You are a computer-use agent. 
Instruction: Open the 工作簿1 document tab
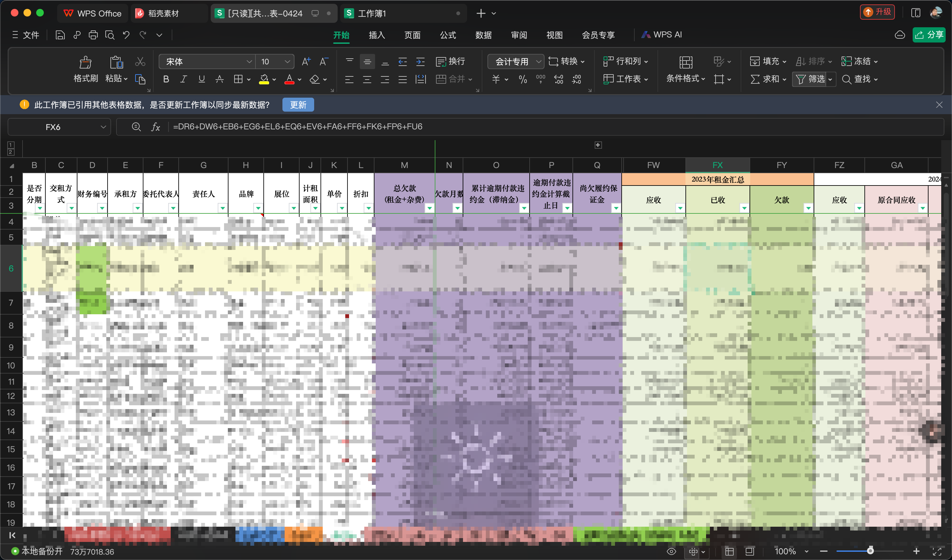pyautogui.click(x=372, y=14)
